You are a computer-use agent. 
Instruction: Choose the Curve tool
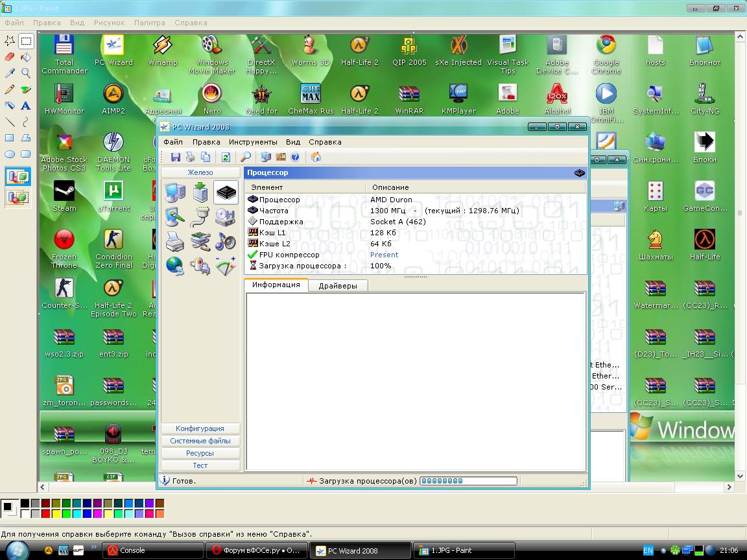point(26,122)
